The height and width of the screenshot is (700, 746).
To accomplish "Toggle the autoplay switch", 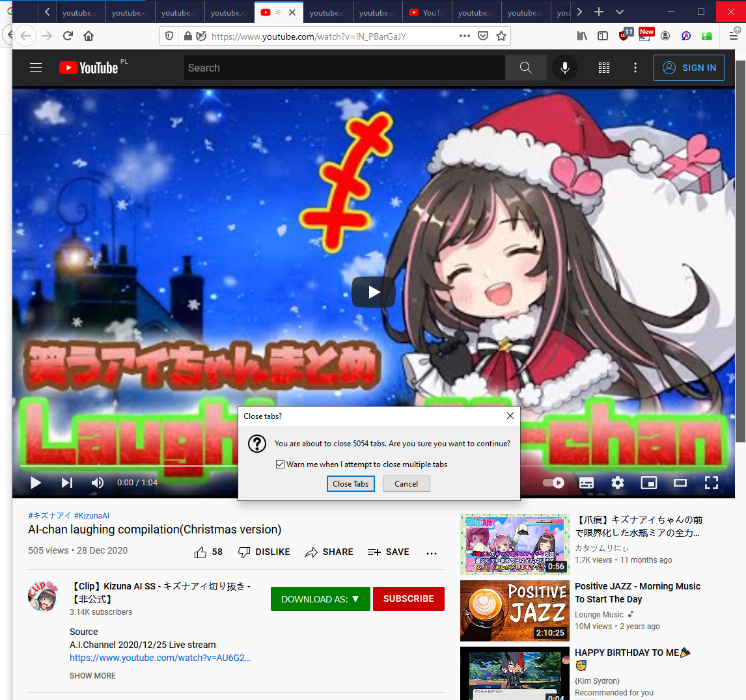I will coord(553,483).
